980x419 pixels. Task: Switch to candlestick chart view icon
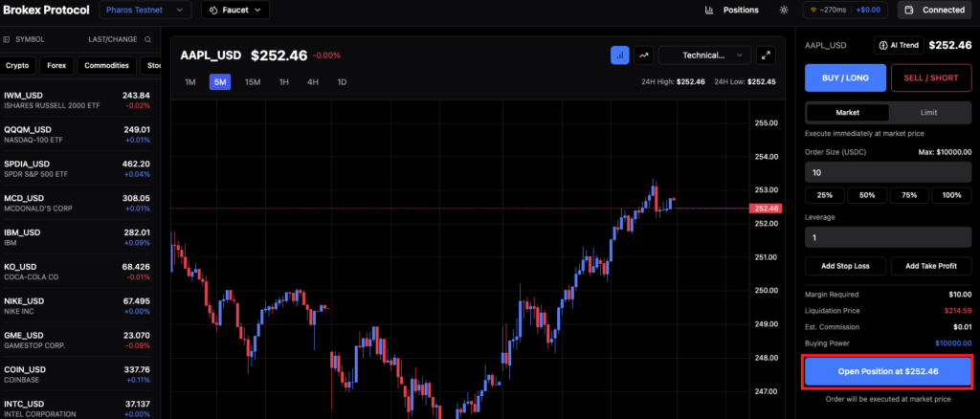tap(619, 55)
